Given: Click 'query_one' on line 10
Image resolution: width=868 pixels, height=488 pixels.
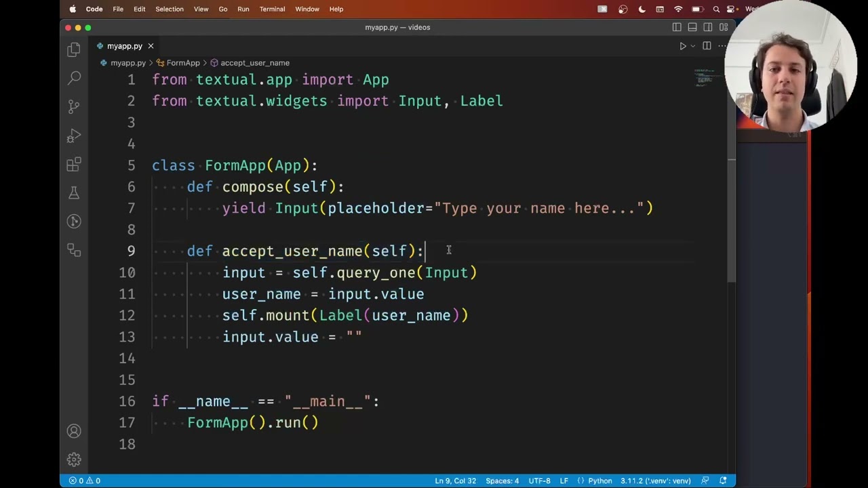Looking at the screenshot, I should click(x=376, y=272).
